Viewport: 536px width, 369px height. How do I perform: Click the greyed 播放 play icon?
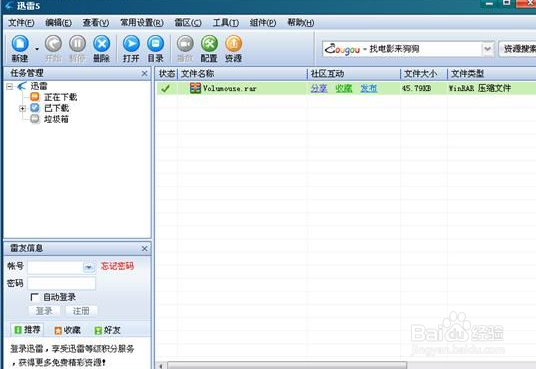[185, 44]
